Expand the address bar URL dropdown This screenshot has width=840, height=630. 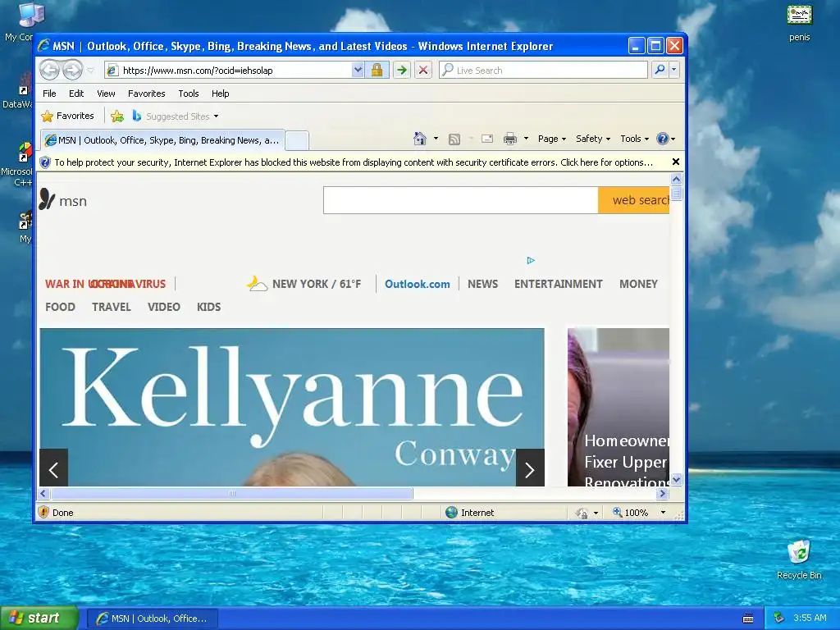pos(358,70)
